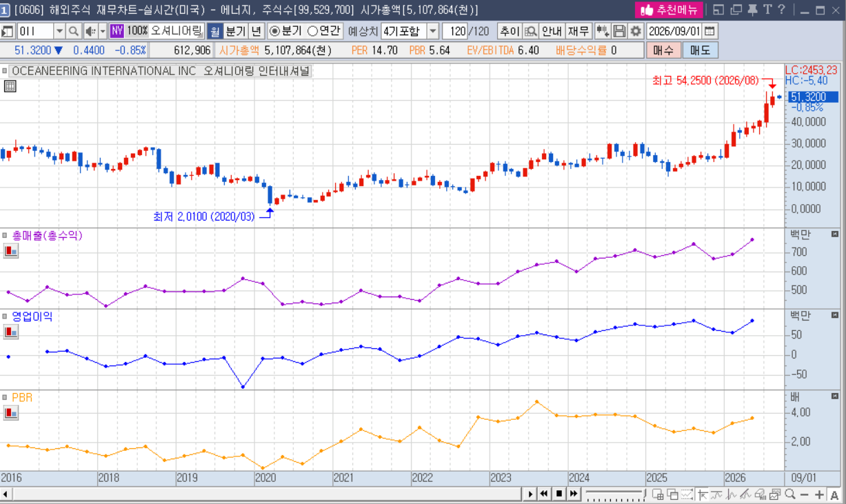
Task: Click the rewind chart playback button
Action: click(x=544, y=494)
